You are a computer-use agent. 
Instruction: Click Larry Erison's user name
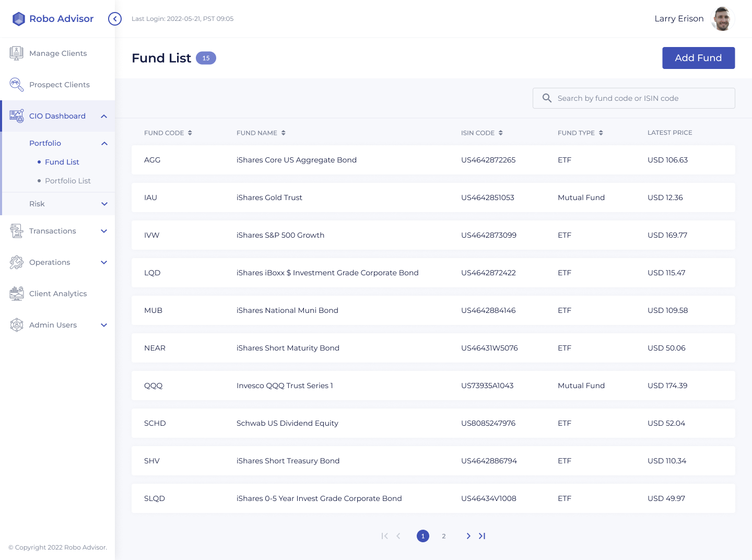tap(679, 19)
